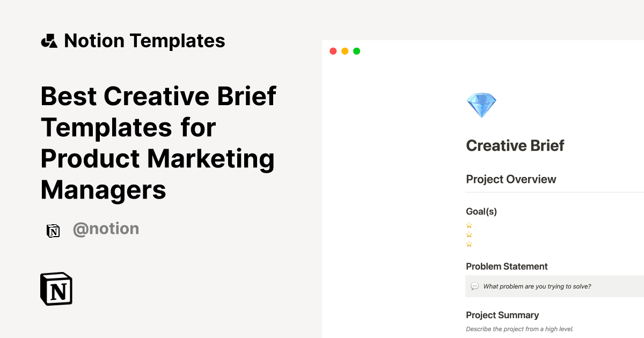Click the speech-bubble icon in the callout
This screenshot has width=644, height=338.
pyautogui.click(x=475, y=286)
